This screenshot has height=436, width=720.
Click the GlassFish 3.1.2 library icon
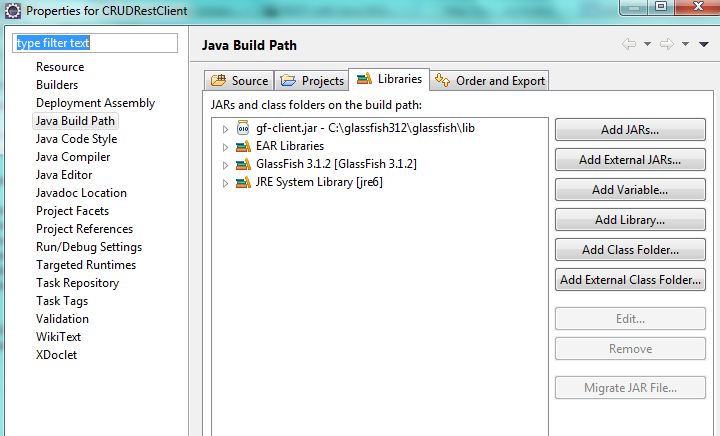pyautogui.click(x=243, y=164)
